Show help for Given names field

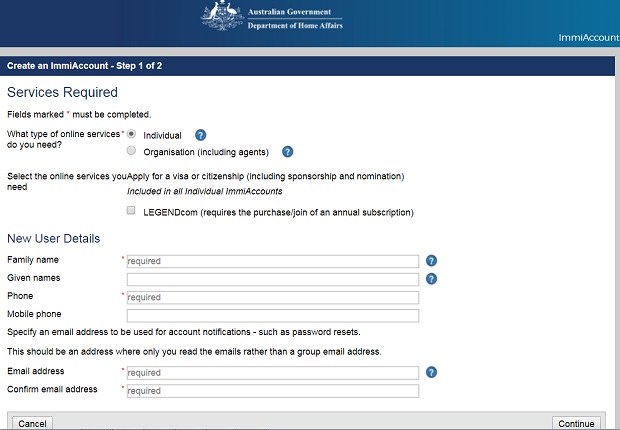(431, 279)
